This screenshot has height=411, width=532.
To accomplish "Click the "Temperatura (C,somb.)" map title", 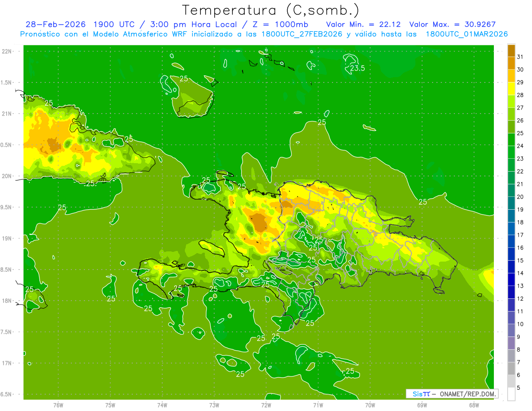I will coord(271,10).
